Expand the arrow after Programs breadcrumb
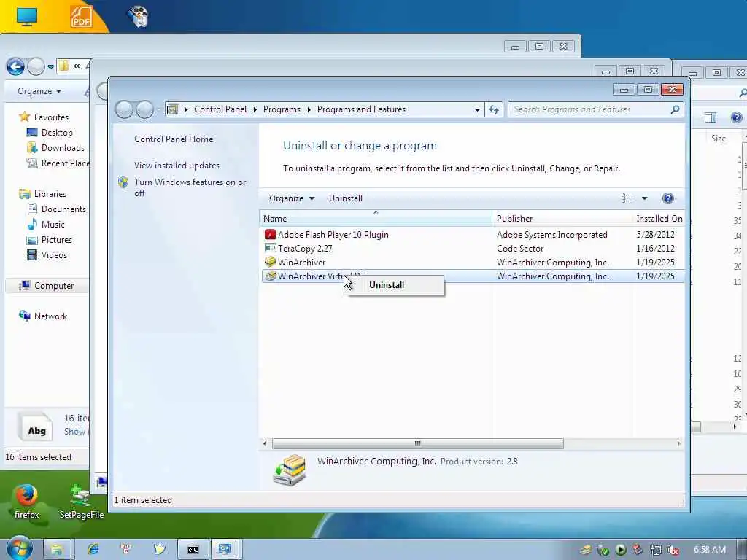Viewport: 747px width, 560px height. (x=309, y=109)
